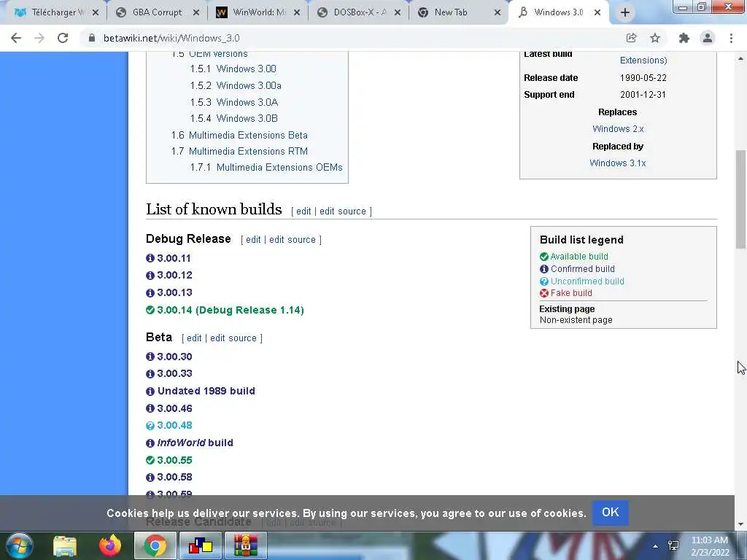Click the scrollbar down arrow
The height and width of the screenshot is (560, 747).
(740, 524)
